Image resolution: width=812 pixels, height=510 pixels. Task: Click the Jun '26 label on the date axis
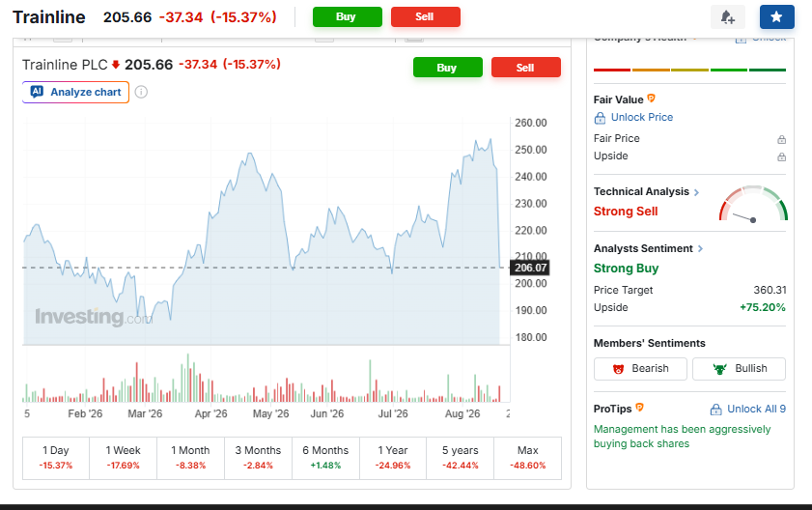tap(326, 413)
